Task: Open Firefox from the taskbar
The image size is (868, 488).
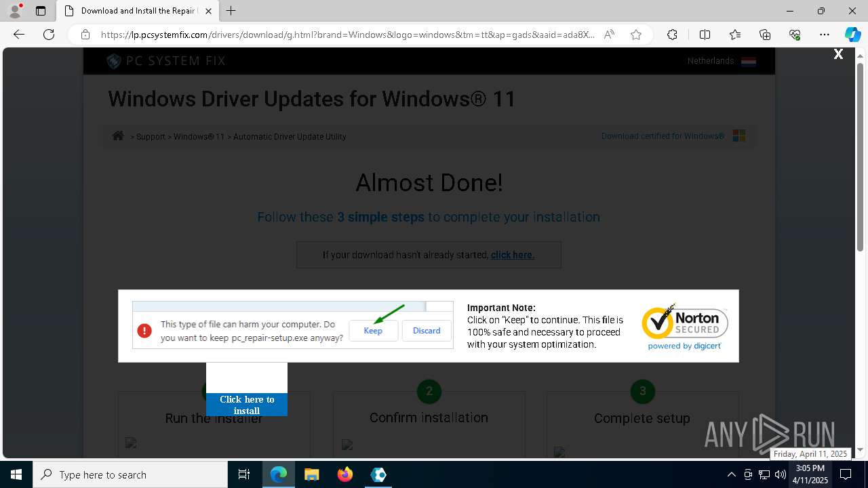Action: pos(345,474)
